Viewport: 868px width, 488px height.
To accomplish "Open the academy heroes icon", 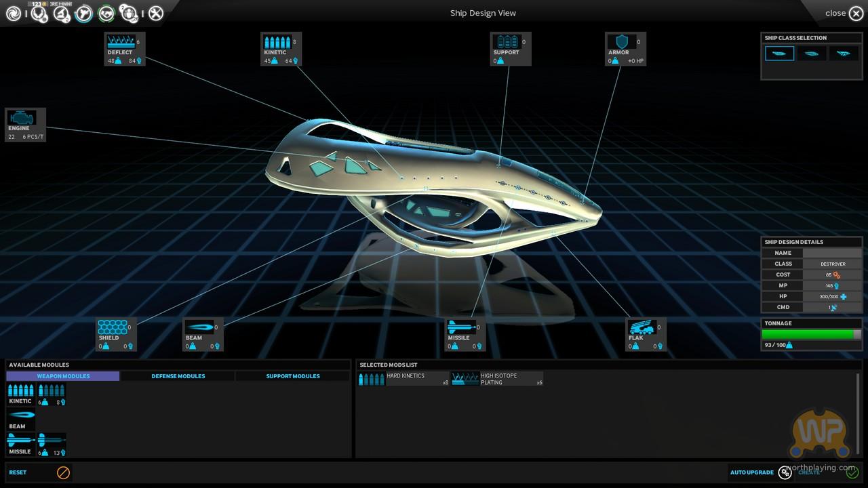I will coord(128,14).
